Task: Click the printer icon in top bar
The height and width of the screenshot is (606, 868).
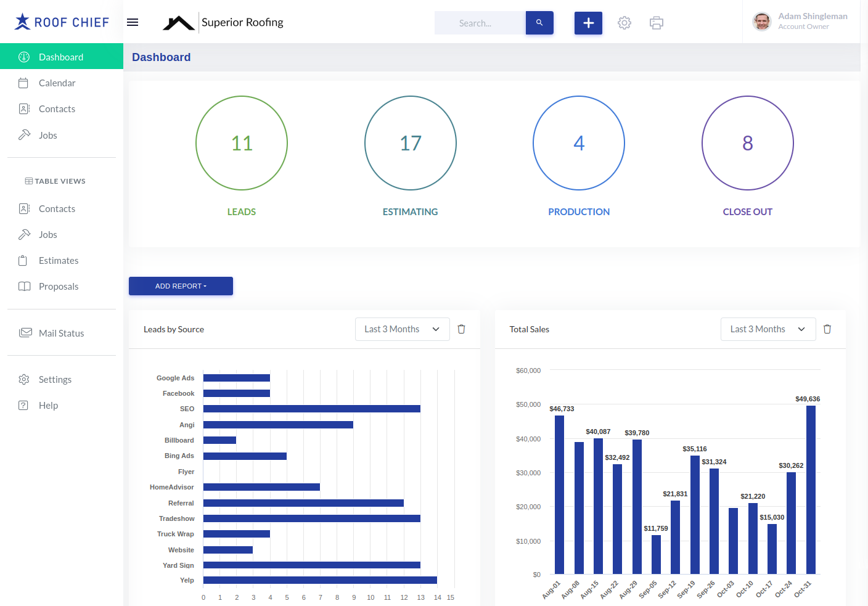Action: click(657, 23)
